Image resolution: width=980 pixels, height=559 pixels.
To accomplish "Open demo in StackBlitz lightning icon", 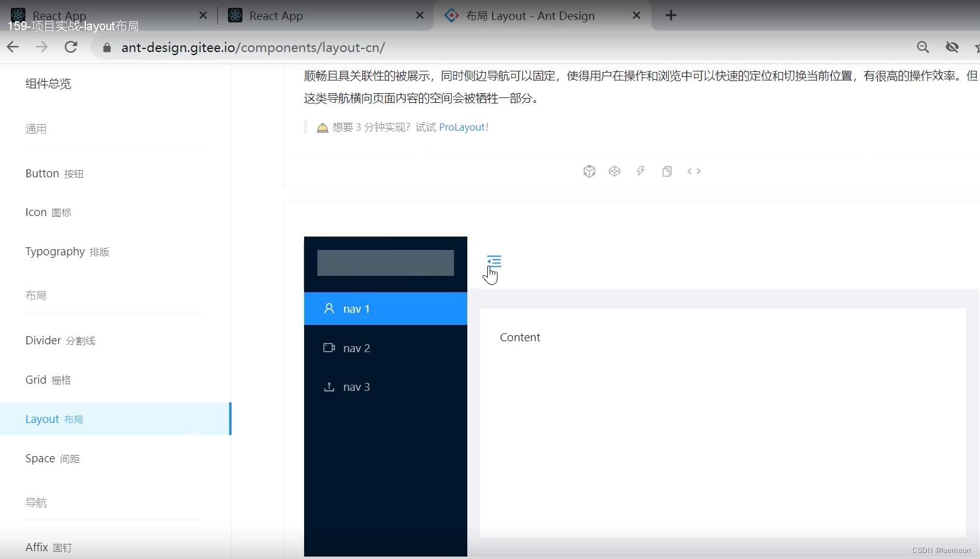I will [x=641, y=171].
